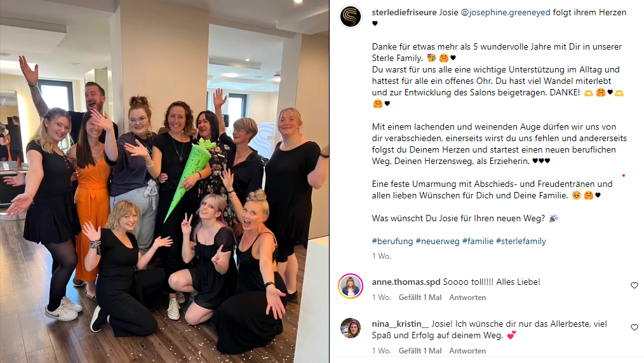Open the #berufung hashtag
The height and width of the screenshot is (363, 644).
392,242
